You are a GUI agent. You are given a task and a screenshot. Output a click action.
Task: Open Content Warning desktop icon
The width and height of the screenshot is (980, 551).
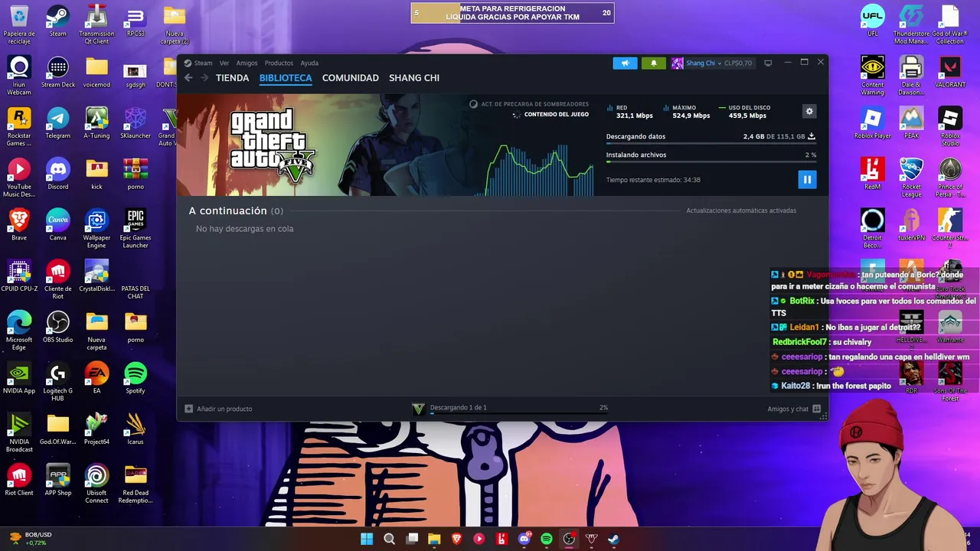[873, 76]
